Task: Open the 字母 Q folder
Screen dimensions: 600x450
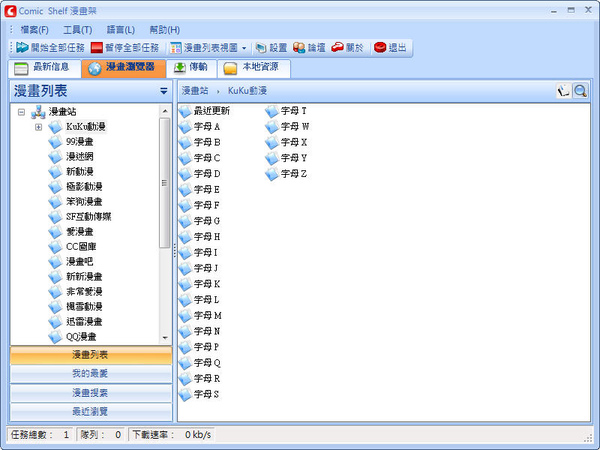Action: [x=200, y=363]
